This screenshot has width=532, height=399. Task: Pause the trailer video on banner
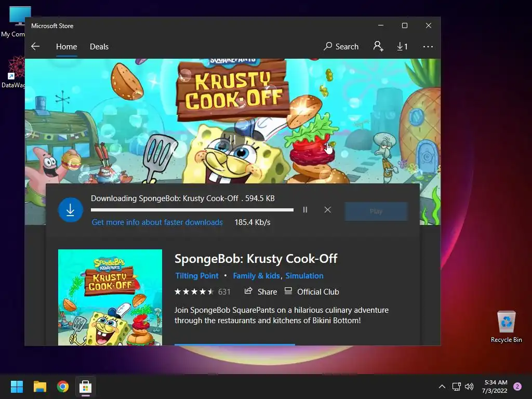pos(233,139)
